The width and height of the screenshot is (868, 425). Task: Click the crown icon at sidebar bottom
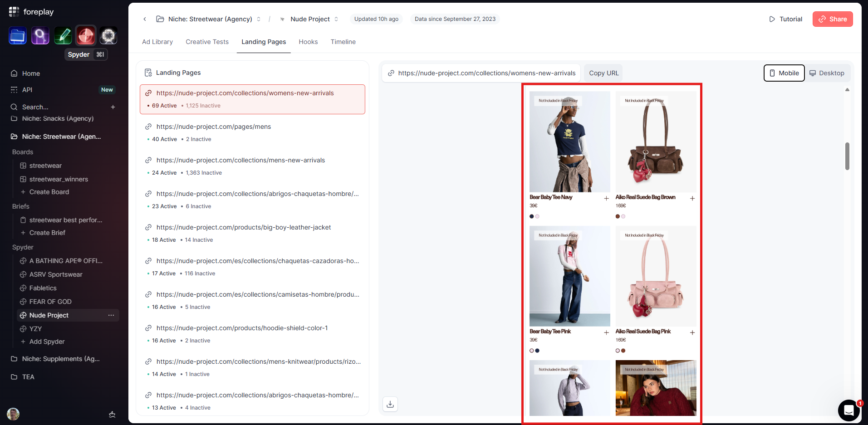(x=112, y=414)
